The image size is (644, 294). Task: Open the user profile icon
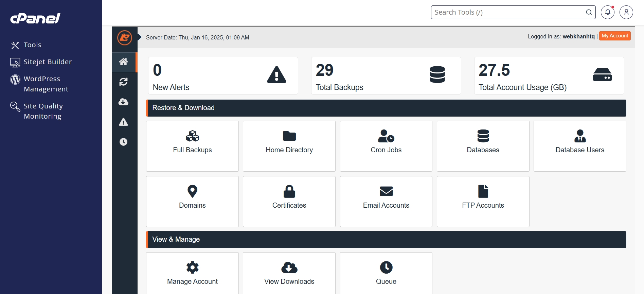pos(626,12)
